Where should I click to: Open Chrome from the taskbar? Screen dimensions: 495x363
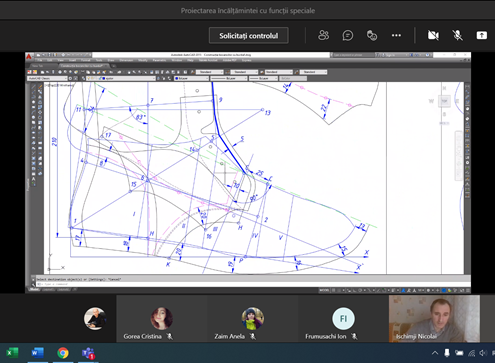click(63, 353)
